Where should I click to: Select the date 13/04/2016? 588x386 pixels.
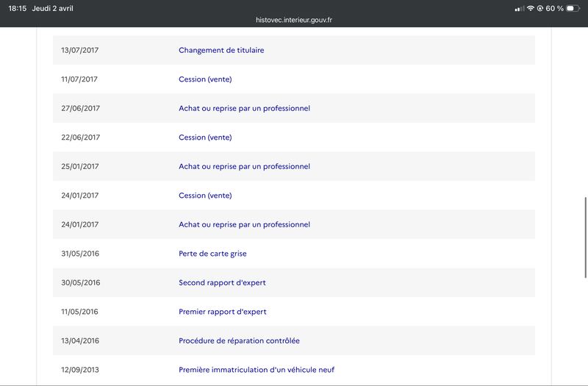point(80,340)
